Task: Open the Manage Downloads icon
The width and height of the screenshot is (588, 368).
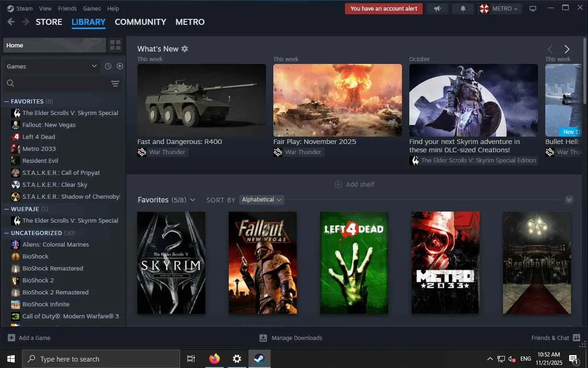Action: tap(263, 338)
